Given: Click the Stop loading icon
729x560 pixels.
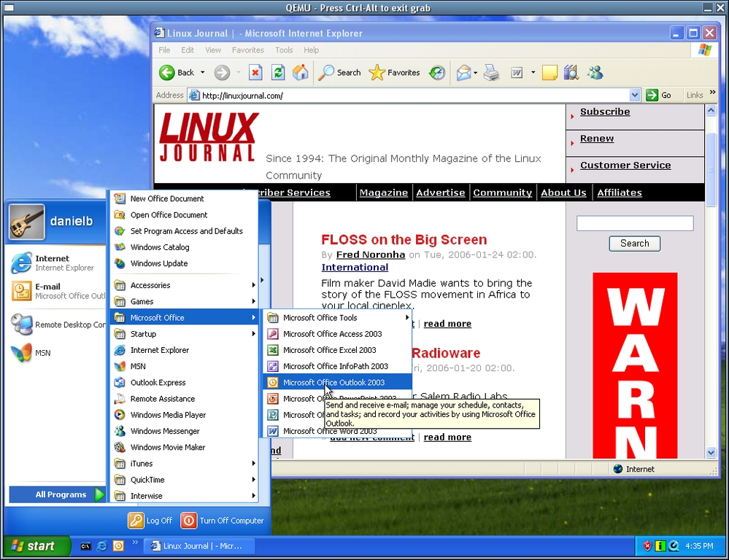Looking at the screenshot, I should click(x=255, y=72).
